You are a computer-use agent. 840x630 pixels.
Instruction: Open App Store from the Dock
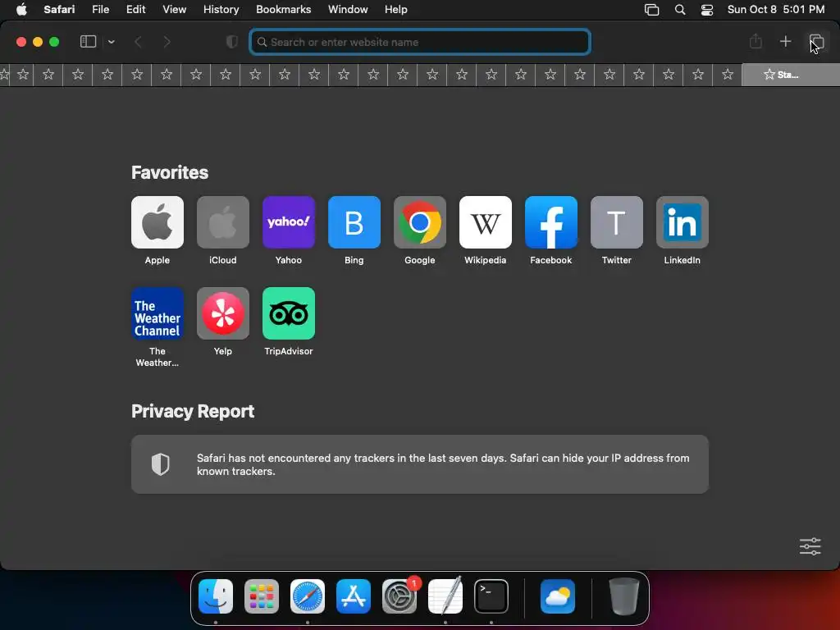point(354,596)
